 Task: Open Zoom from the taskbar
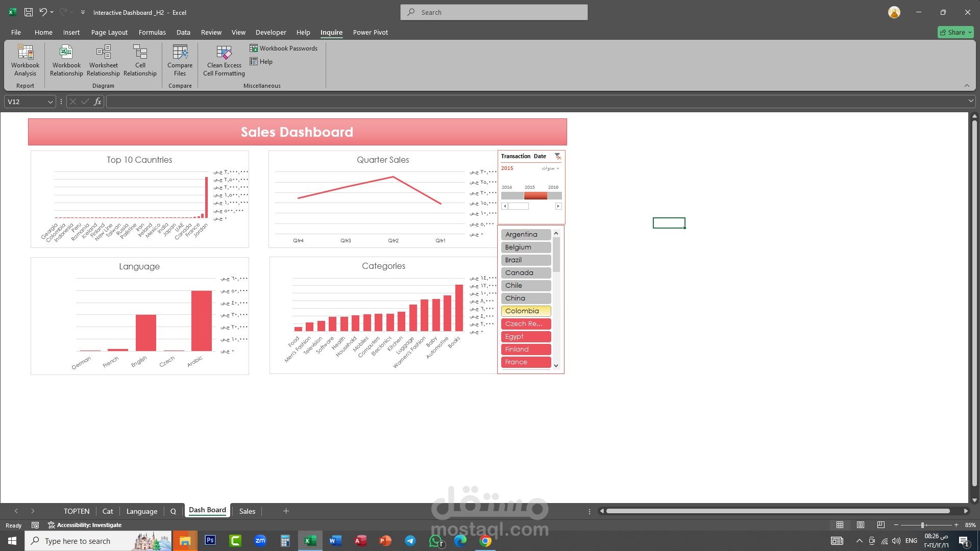[x=260, y=541]
